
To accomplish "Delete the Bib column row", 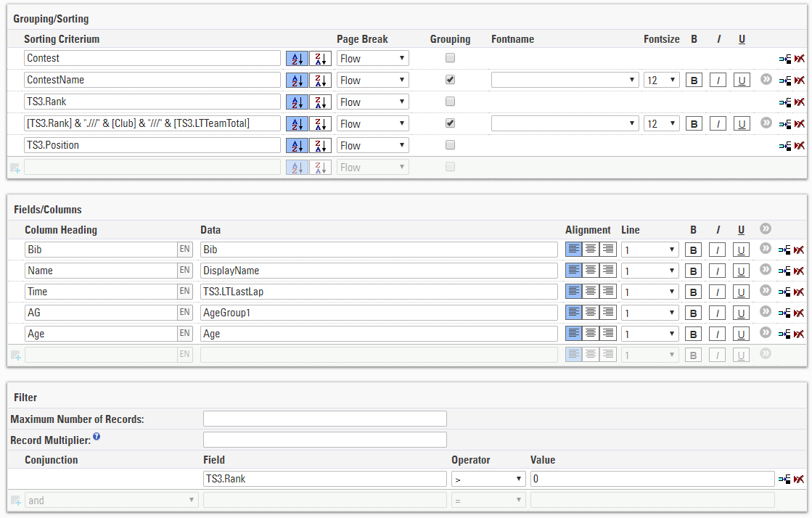I will tap(799, 250).
